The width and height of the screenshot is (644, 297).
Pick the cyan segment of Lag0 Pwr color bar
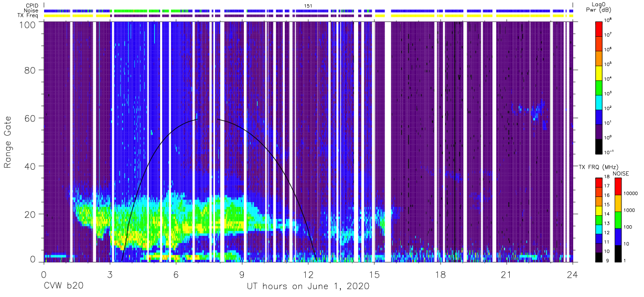coord(599,102)
